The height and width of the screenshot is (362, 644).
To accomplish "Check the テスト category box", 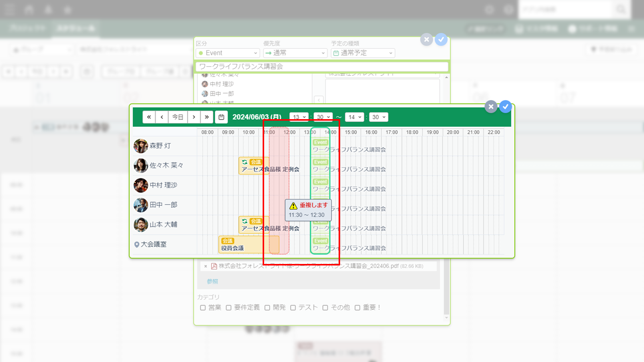I will click(x=293, y=308).
